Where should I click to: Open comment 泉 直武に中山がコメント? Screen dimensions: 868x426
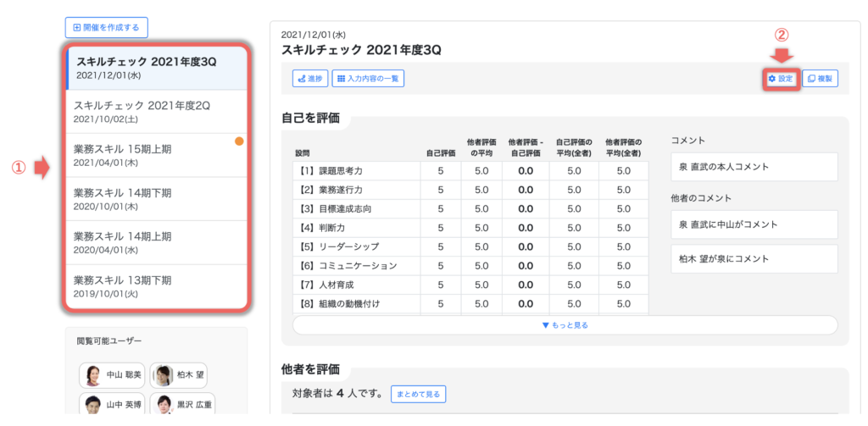752,224
